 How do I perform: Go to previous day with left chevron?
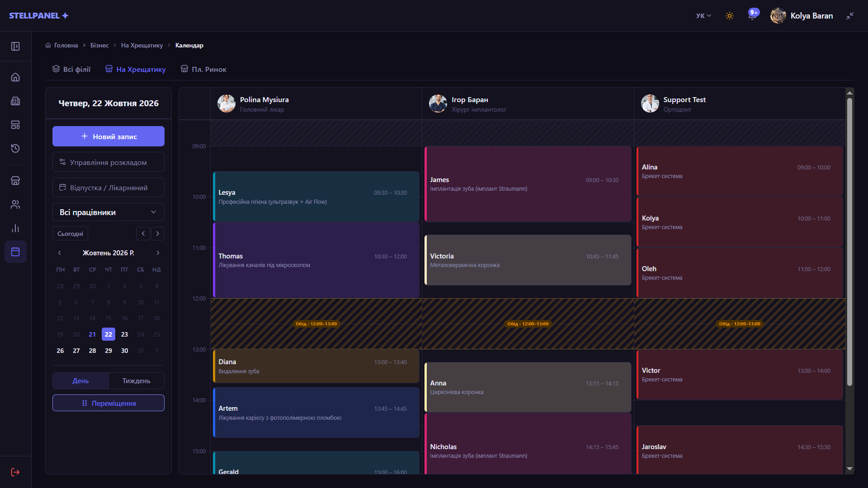coord(143,234)
